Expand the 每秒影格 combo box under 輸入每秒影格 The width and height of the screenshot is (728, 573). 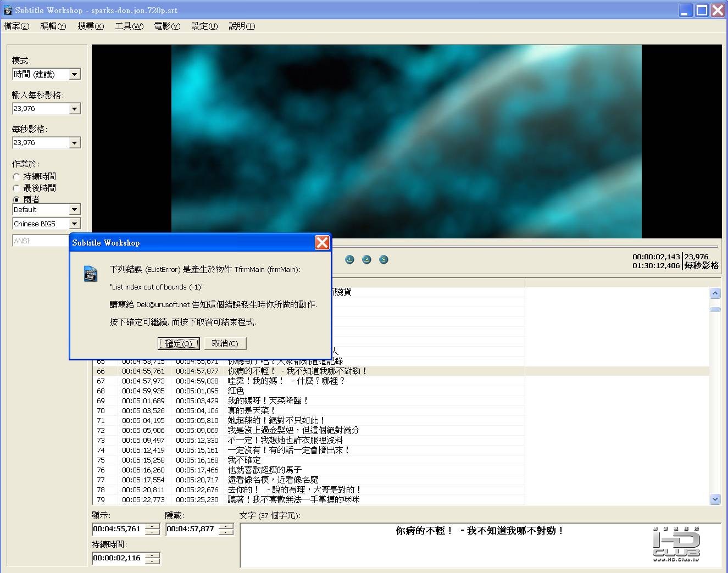tap(47, 143)
